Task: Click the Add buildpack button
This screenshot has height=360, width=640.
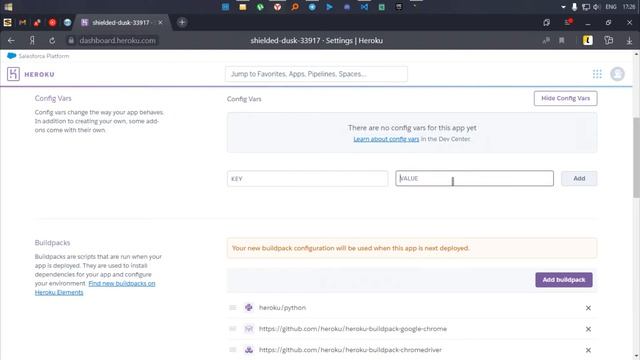Action: 564,280
